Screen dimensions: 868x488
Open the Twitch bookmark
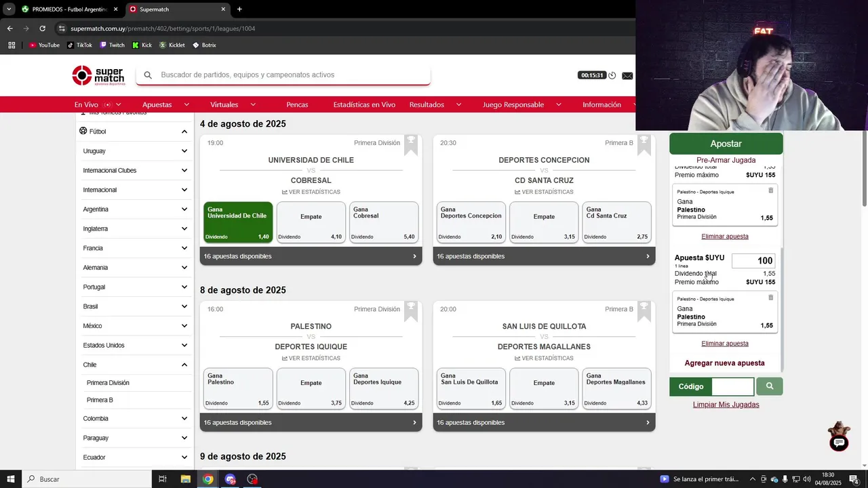coord(113,45)
